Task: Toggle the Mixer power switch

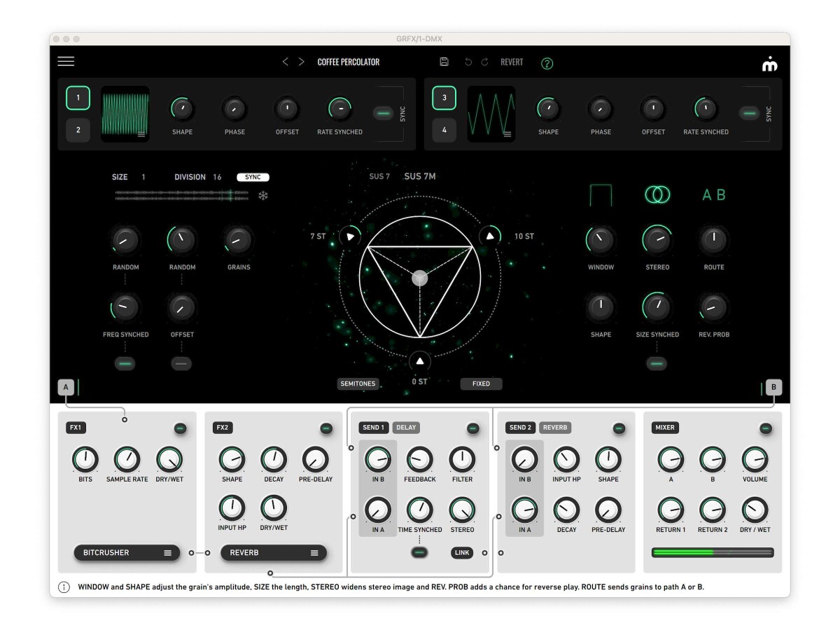Action: pos(766,428)
